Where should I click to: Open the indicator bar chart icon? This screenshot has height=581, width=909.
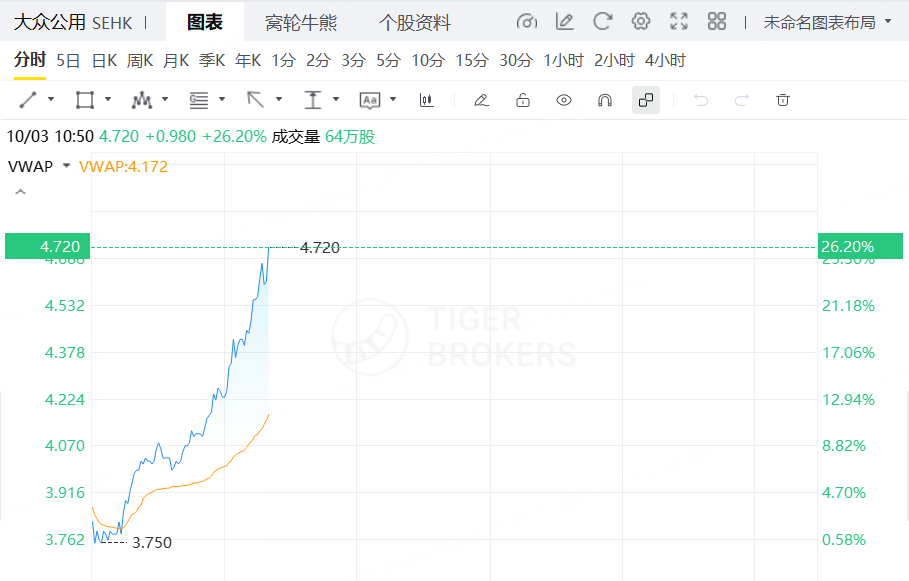click(427, 100)
